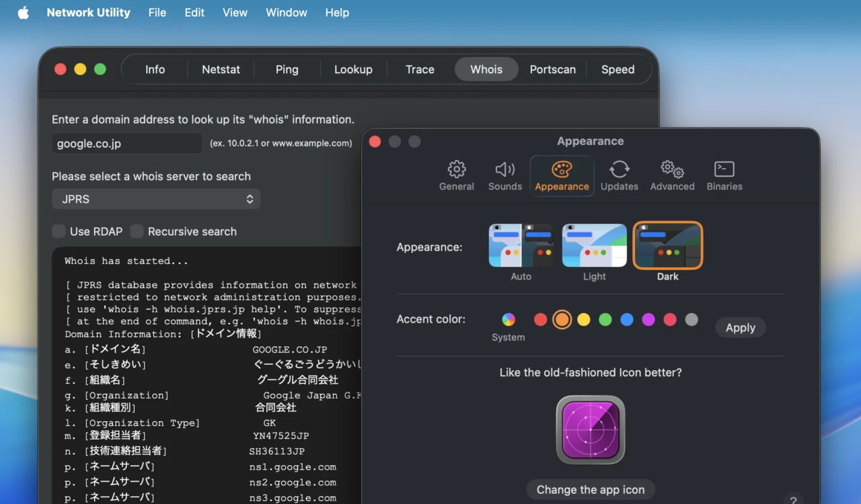Open the whois server dropdown showing JPRS
The width and height of the screenshot is (861, 504).
(155, 199)
